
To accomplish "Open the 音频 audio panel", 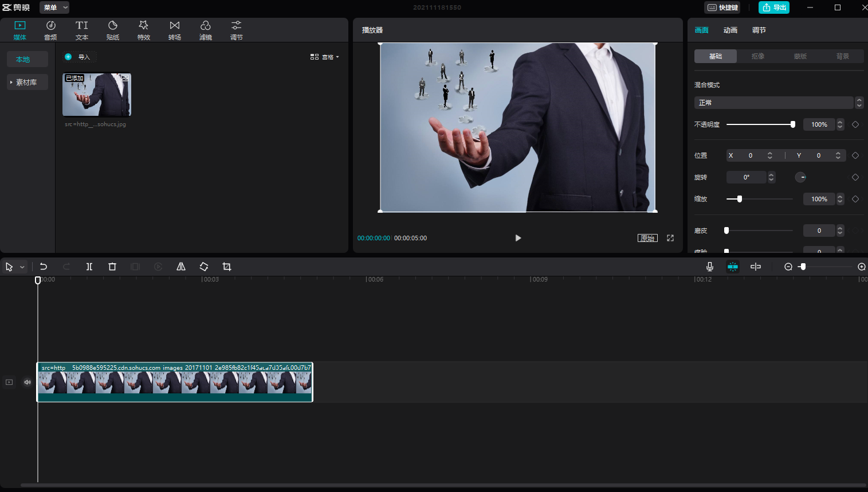I will (x=50, y=30).
